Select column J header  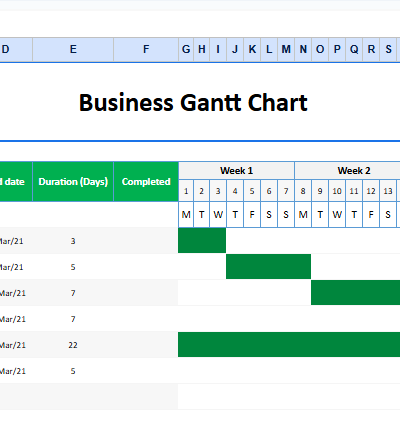tap(235, 50)
